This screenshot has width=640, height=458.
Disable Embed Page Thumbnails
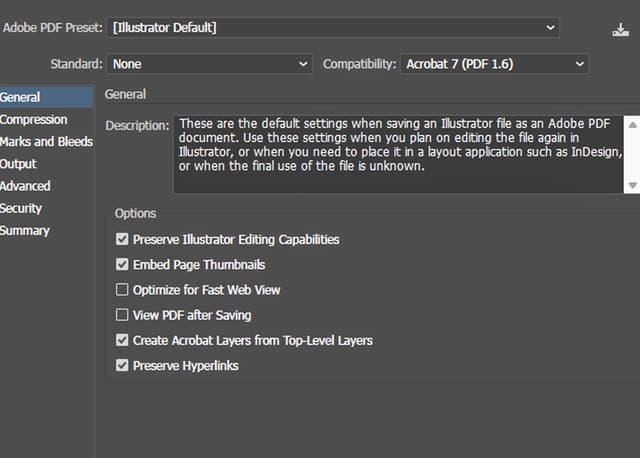click(x=123, y=265)
